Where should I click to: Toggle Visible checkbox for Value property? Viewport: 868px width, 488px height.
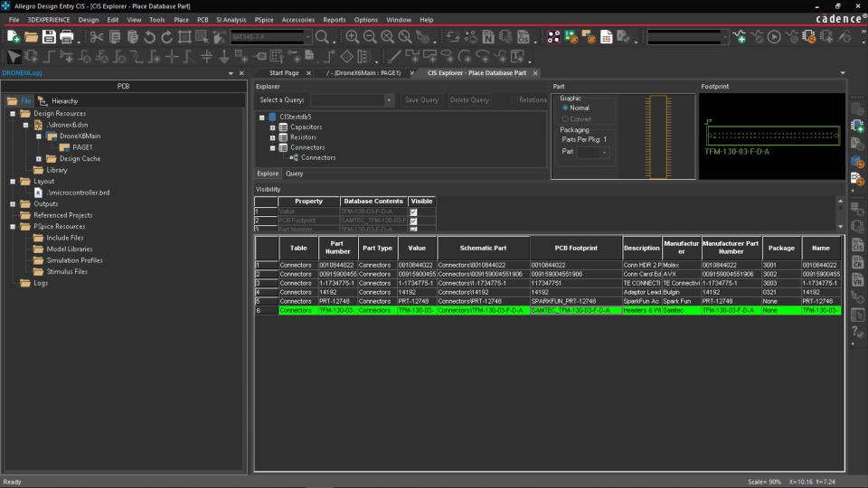(413, 211)
